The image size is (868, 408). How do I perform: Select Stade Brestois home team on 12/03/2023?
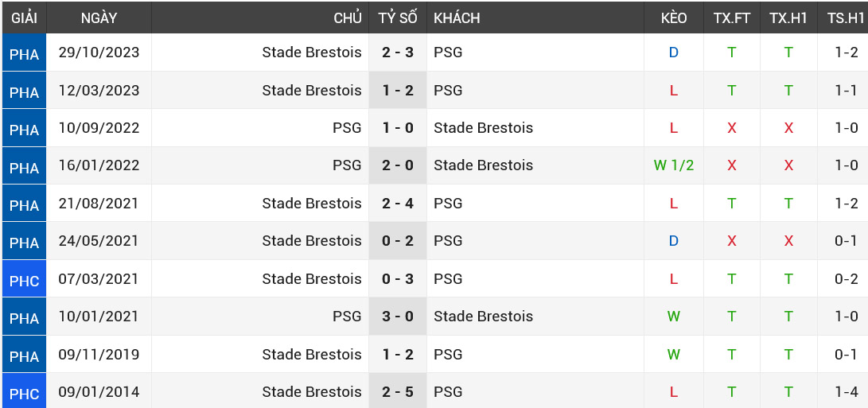(312, 91)
